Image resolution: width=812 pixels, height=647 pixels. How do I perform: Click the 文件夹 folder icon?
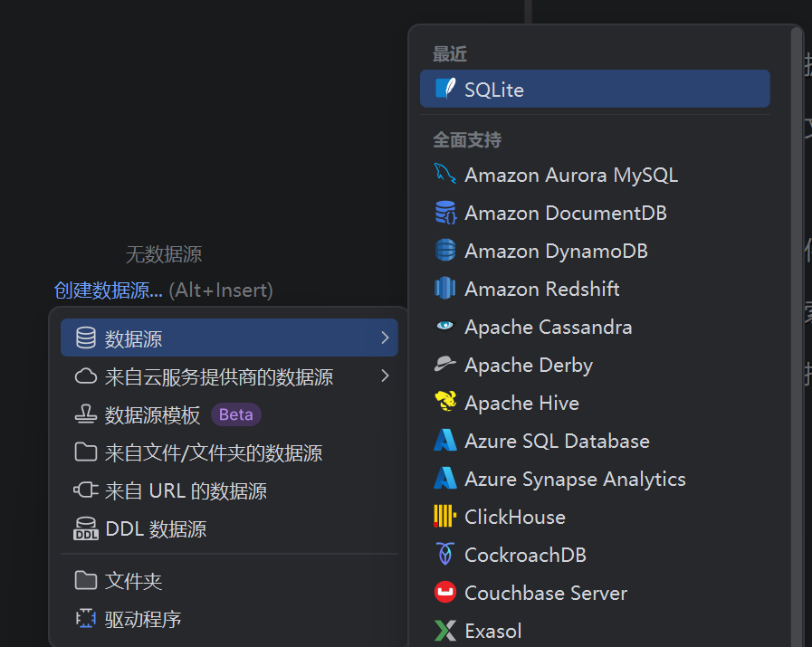[x=86, y=580]
